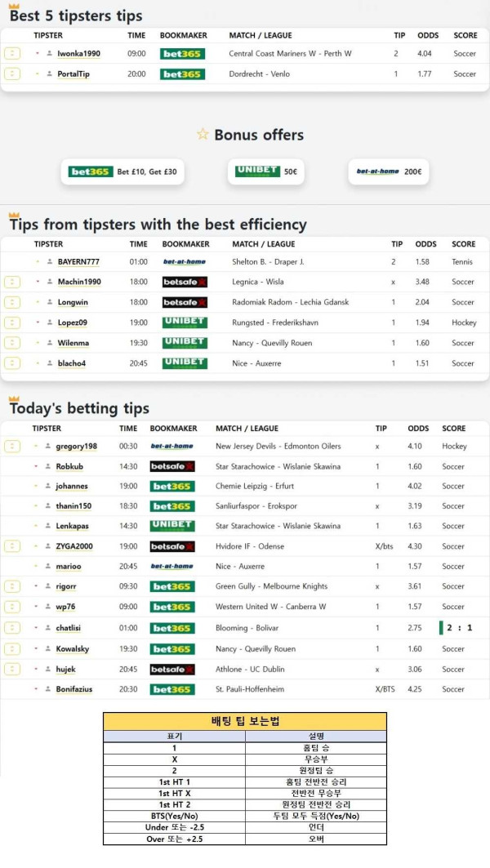Expand the row arrow next to Wilenma
This screenshot has width=490, height=868.
[x=38, y=343]
